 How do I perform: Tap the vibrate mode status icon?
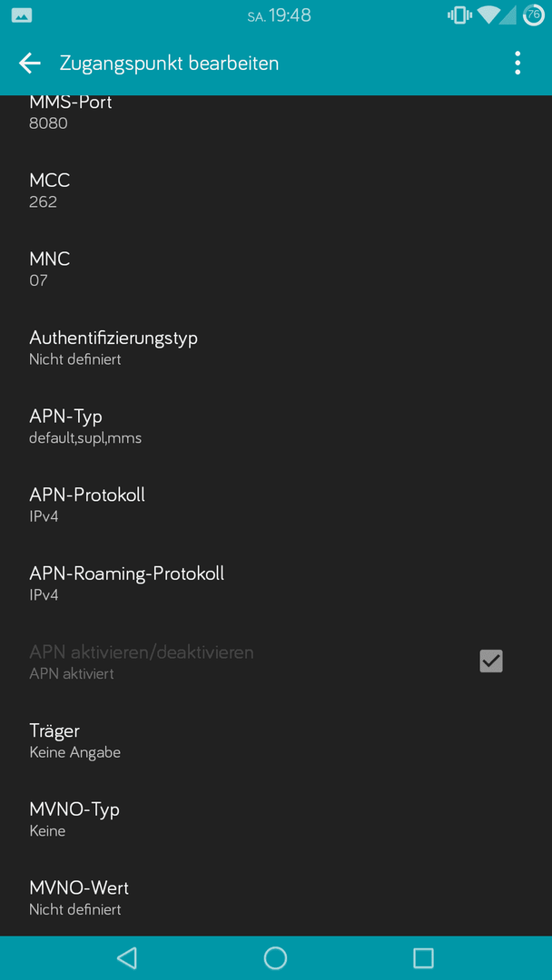(x=459, y=15)
